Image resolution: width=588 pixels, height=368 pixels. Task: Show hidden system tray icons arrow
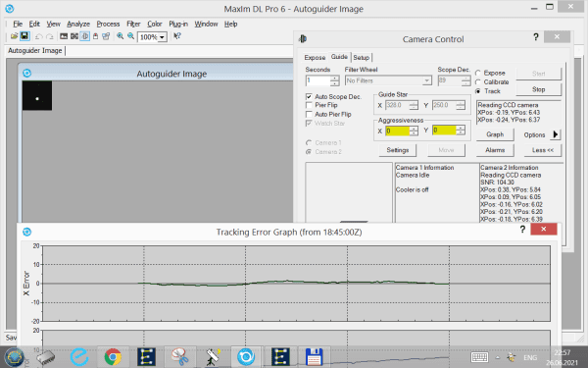tap(498, 357)
